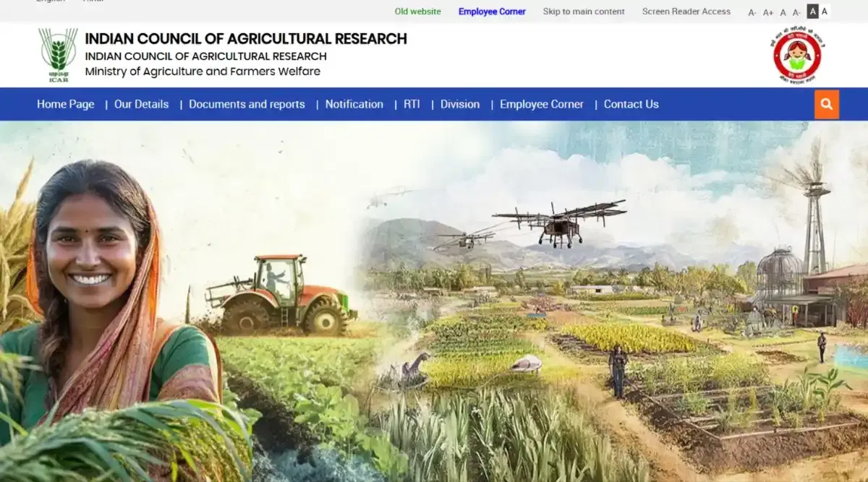Open Employee Corner in blue navigation bar
The width and height of the screenshot is (868, 482).
tap(541, 104)
